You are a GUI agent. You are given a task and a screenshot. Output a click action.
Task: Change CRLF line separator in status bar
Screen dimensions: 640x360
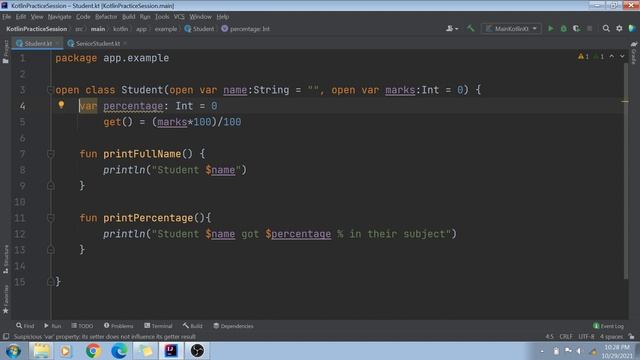click(x=566, y=337)
